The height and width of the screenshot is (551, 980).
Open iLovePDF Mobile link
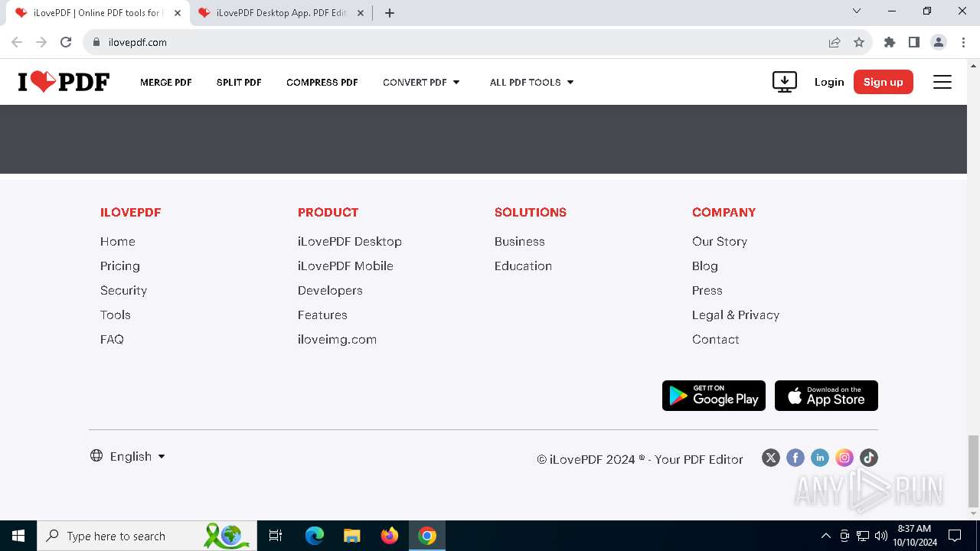coord(345,266)
